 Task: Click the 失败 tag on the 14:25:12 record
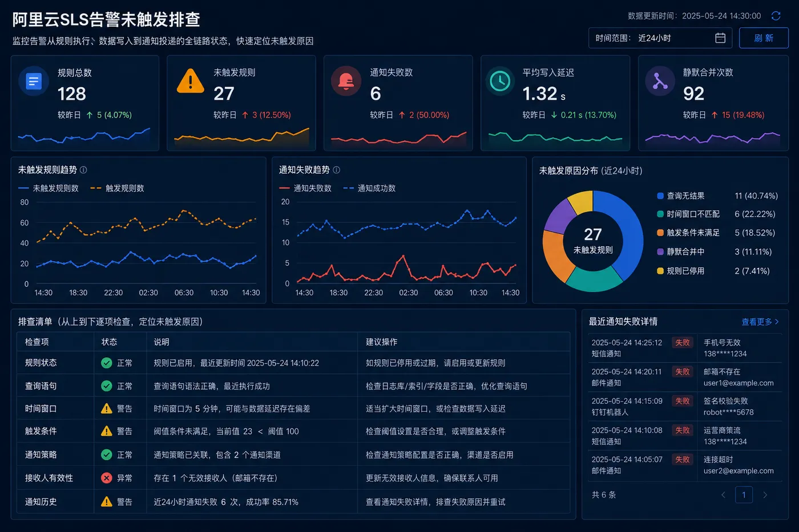(683, 343)
